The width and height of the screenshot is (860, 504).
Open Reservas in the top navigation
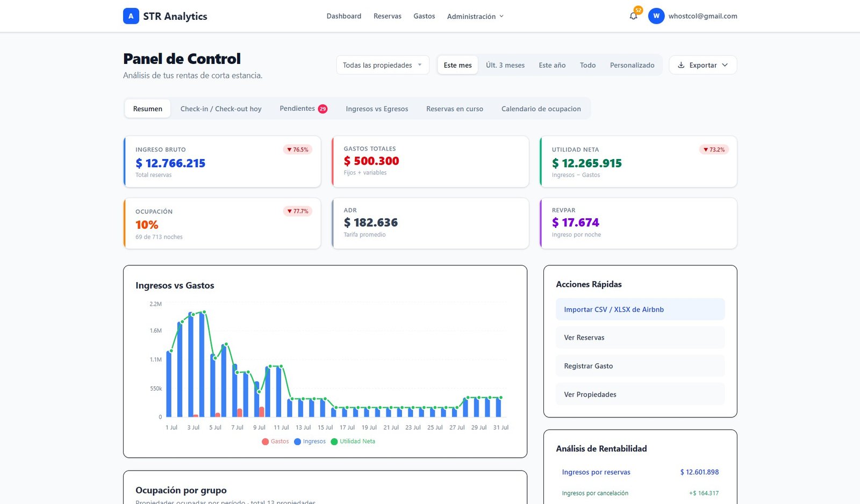tap(388, 16)
